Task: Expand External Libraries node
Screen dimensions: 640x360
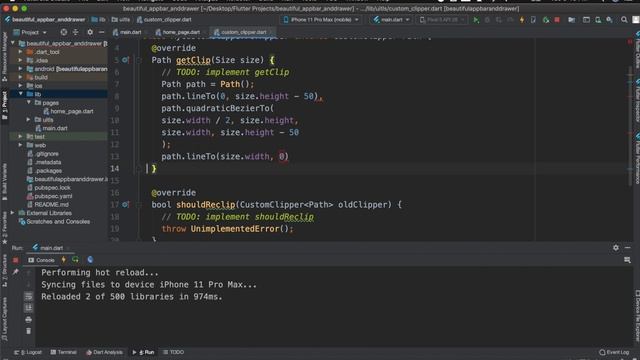Action: click(x=12, y=213)
